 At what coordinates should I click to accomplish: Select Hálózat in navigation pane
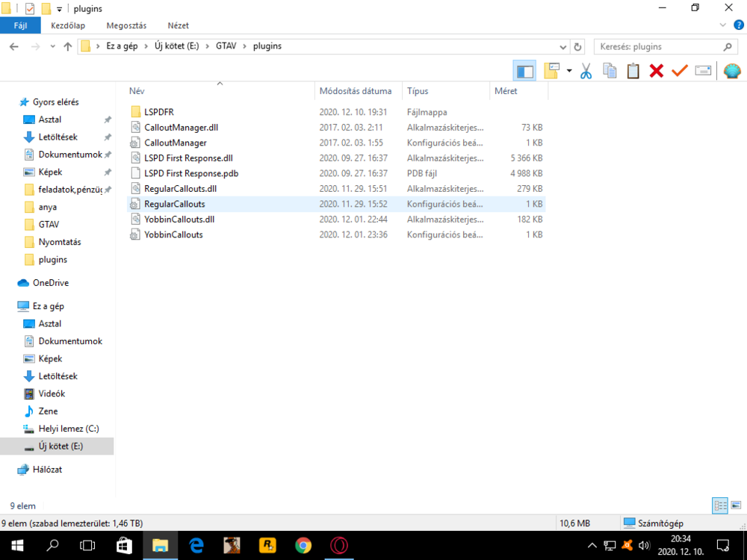pos(47,470)
